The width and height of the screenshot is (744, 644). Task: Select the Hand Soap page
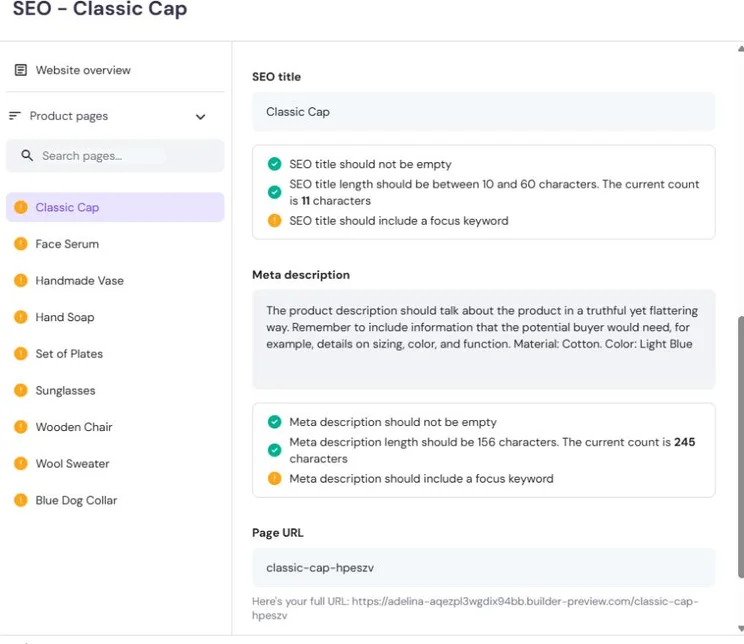click(x=65, y=317)
